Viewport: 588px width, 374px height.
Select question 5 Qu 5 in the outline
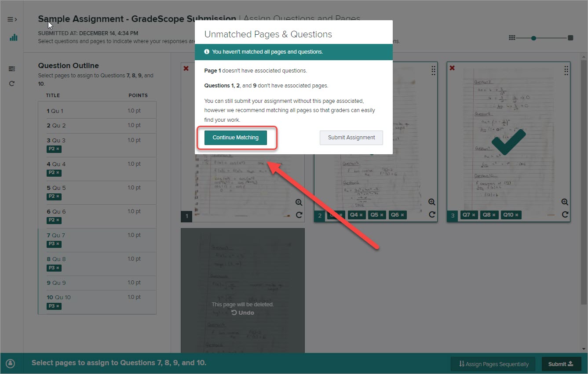pyautogui.click(x=97, y=192)
